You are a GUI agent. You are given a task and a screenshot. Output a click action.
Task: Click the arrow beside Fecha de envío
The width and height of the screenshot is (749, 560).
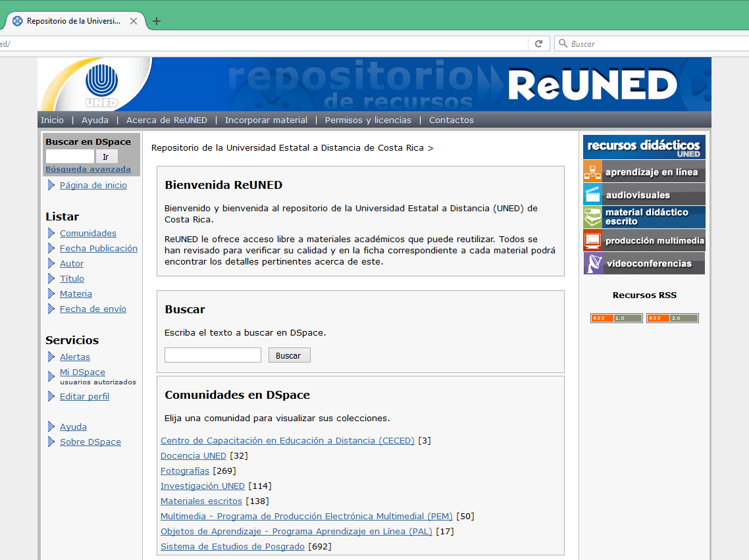pos(51,309)
